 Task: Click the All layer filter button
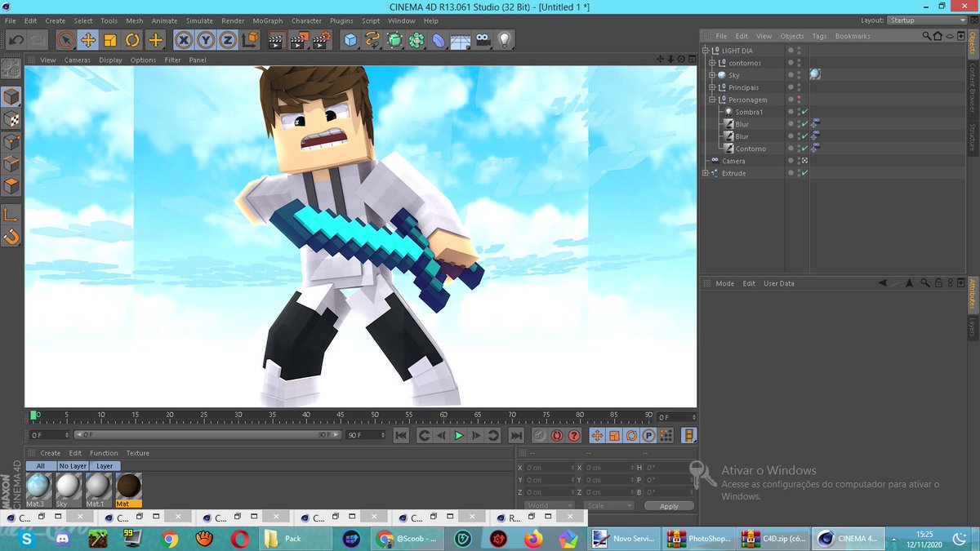(40, 466)
